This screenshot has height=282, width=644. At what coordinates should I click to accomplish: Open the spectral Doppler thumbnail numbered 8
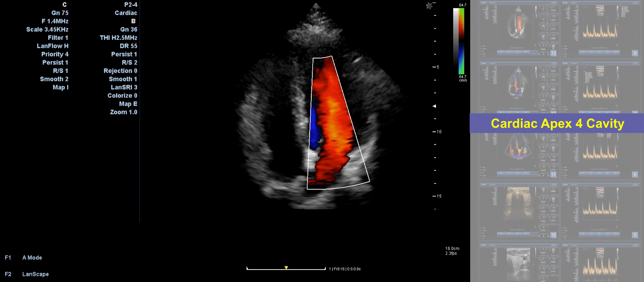[x=601, y=29]
